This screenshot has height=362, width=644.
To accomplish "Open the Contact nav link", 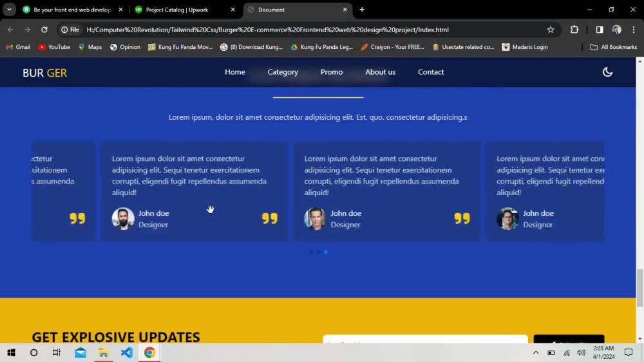I will (431, 72).
